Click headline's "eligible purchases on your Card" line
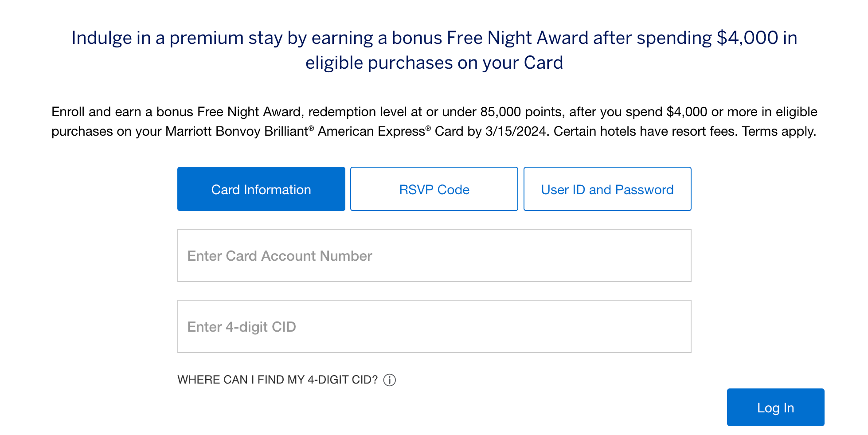This screenshot has width=868, height=435. click(x=434, y=63)
